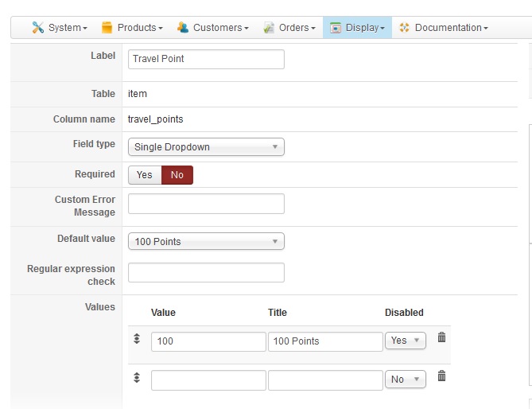Screen dimensions: 532x409
Task: Focus the Custom Error Message field
Action: (x=206, y=204)
